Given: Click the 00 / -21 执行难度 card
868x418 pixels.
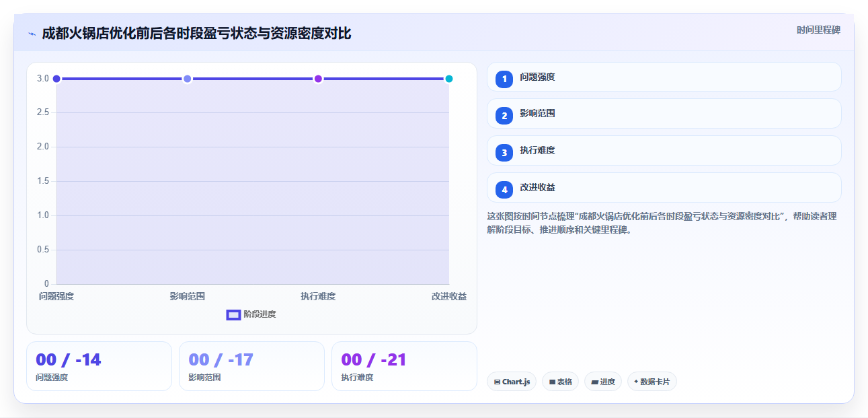Looking at the screenshot, I should pos(404,366).
